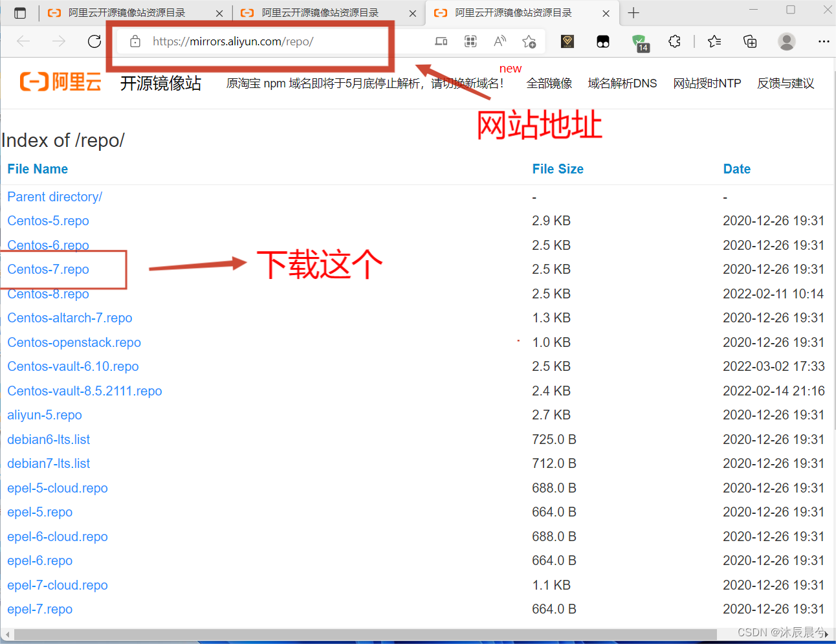836x644 pixels.
Task: Click the 1.1 KB size of epel-7-cloud.repo
Action: 551,585
